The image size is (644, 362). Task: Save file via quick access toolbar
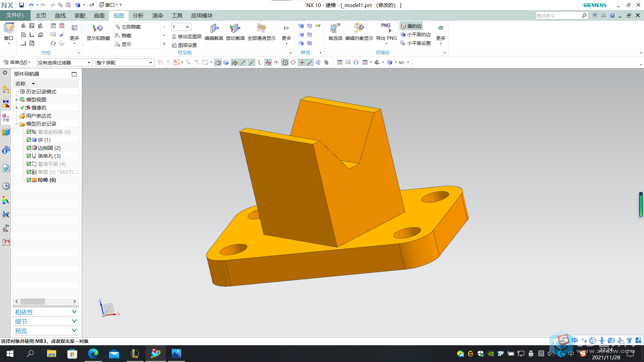[x=21, y=5]
